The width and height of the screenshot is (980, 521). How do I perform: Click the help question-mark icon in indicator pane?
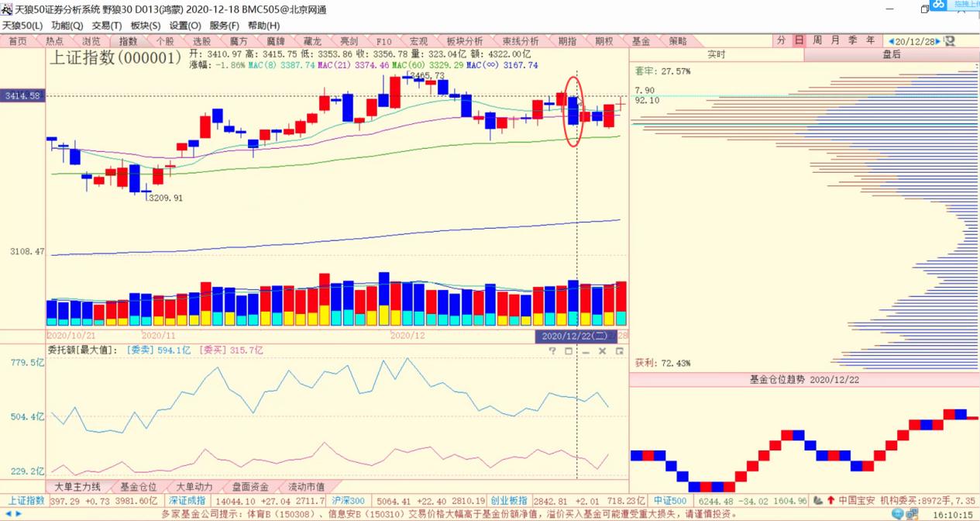click(552, 351)
